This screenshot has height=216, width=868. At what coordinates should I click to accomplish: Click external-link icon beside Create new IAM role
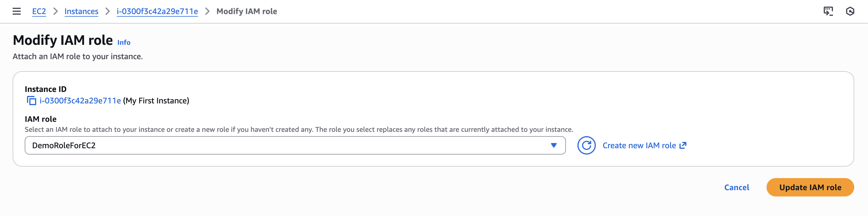pyautogui.click(x=683, y=146)
